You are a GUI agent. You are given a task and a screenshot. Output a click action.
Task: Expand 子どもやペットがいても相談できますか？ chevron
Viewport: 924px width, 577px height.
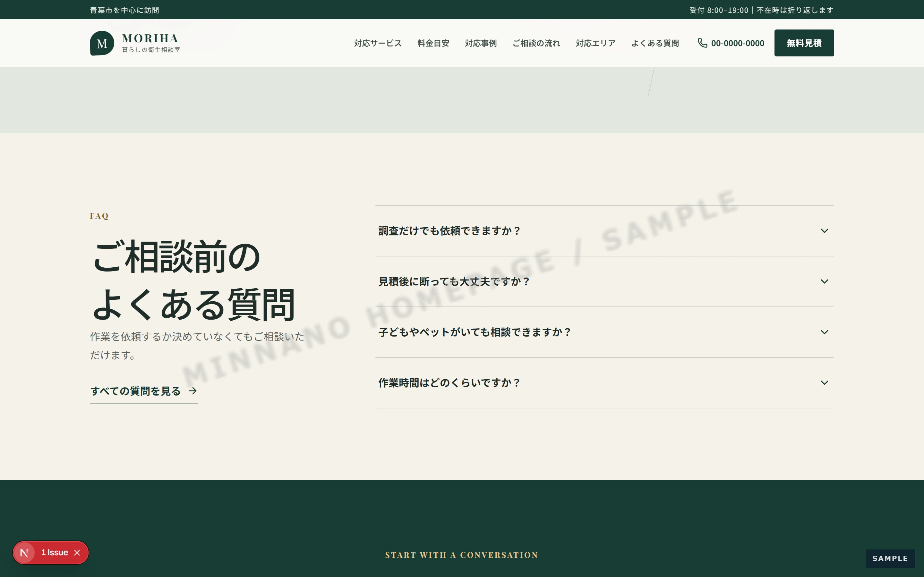824,332
